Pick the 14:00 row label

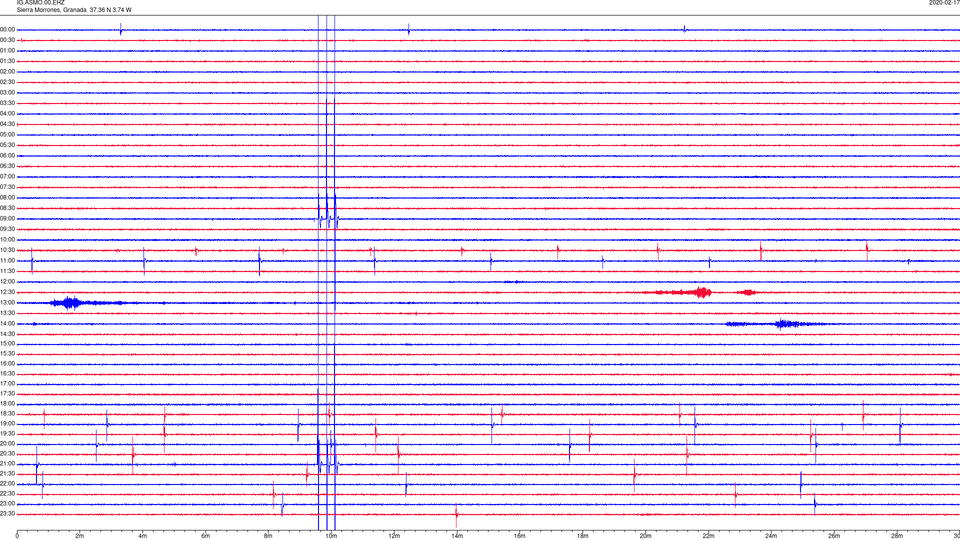pyautogui.click(x=7, y=323)
